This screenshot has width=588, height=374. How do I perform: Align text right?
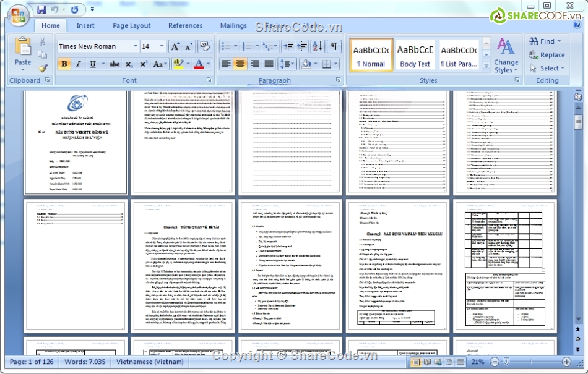(254, 64)
